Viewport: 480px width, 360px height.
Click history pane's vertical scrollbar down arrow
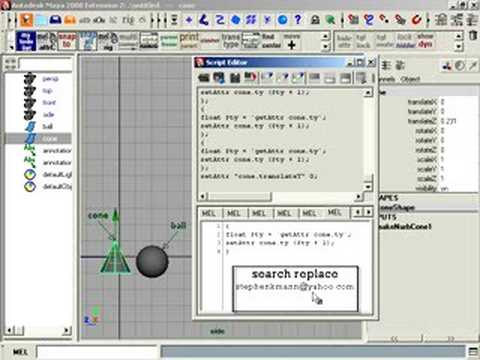click(368, 186)
